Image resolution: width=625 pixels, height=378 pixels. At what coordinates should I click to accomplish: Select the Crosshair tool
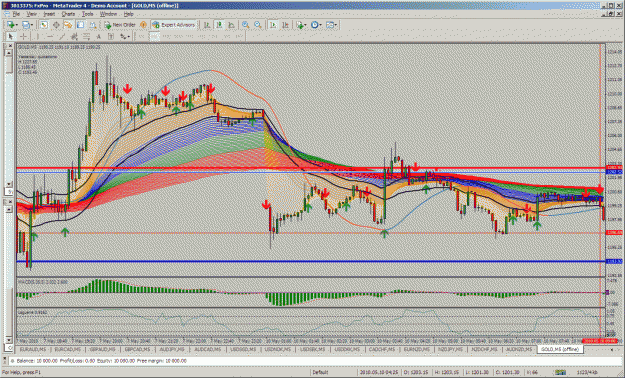[24, 37]
